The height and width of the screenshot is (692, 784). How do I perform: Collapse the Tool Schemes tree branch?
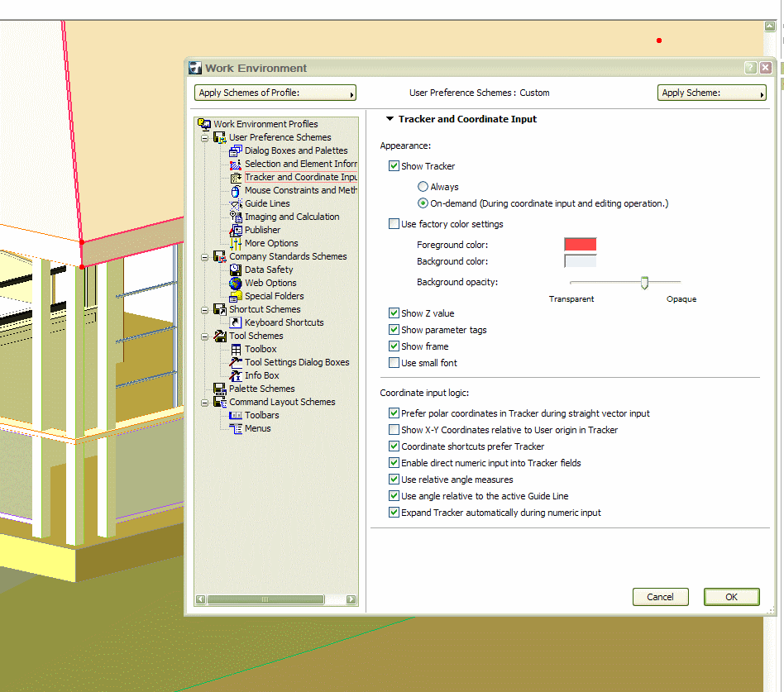(204, 336)
